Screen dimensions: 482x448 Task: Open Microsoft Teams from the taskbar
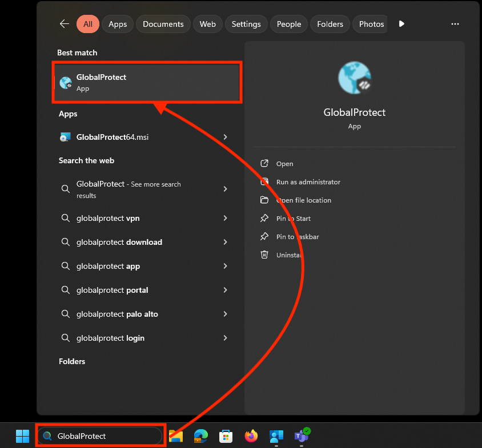302,435
